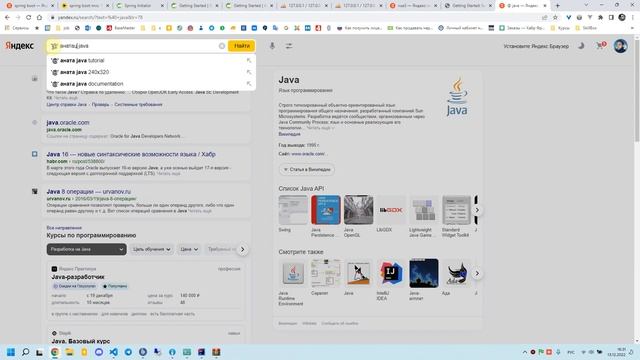This screenshot has height=360, width=640.
Task: Open www.oracle.com site link in Java panel
Action: pyautogui.click(x=308, y=154)
